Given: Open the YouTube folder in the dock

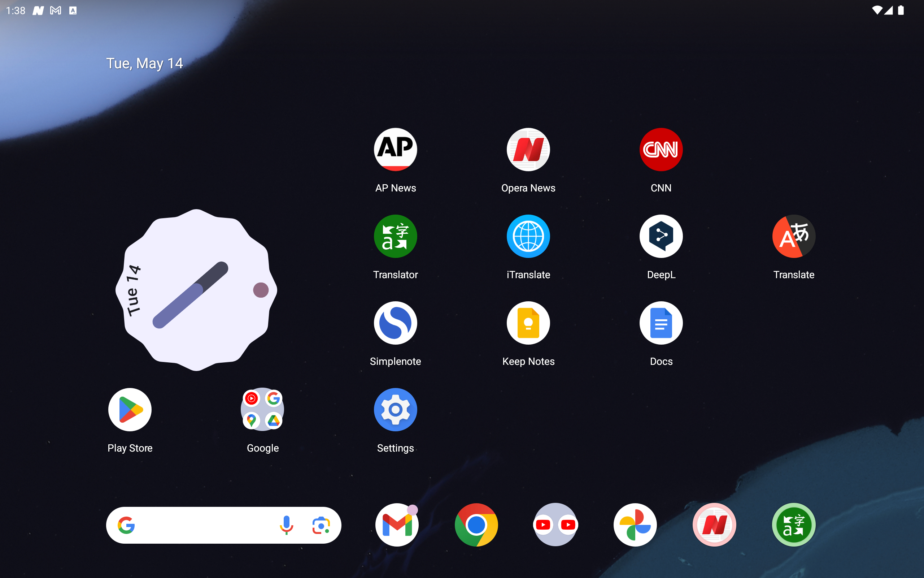Looking at the screenshot, I should click(555, 525).
